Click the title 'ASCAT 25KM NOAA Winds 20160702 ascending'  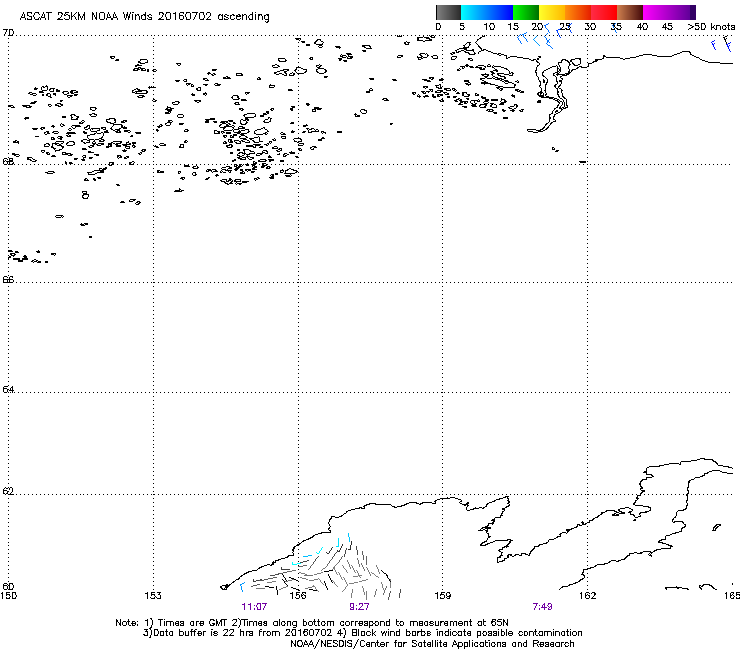144,17
